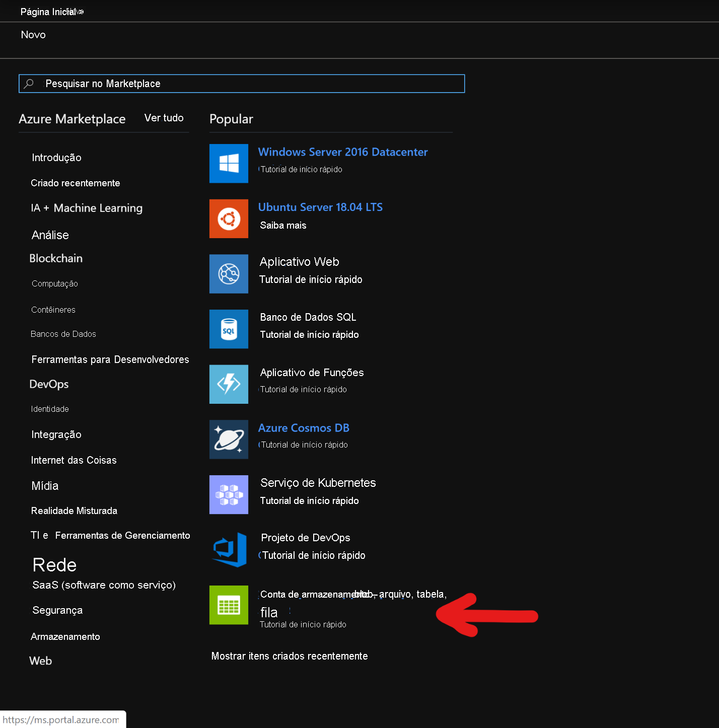Image resolution: width=719 pixels, height=728 pixels.
Task: Select the Análise category
Action: point(50,235)
